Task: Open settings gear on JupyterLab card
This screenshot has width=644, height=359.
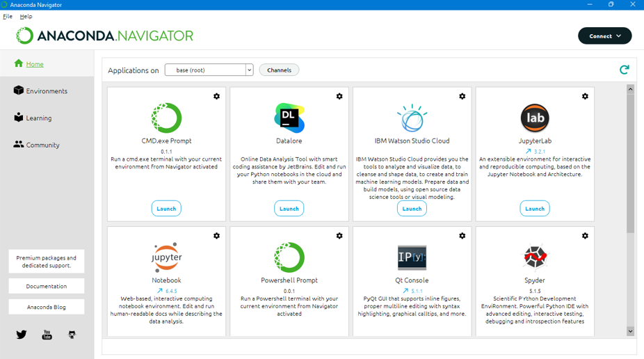Action: pyautogui.click(x=585, y=96)
